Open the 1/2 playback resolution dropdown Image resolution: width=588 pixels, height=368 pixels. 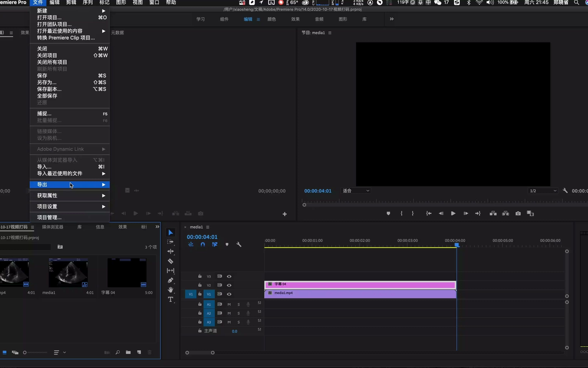[x=543, y=191]
